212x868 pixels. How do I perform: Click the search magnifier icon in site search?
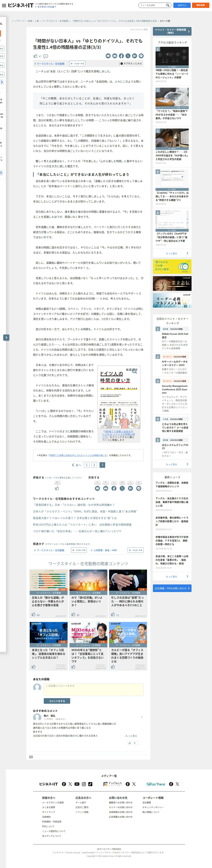pyautogui.click(x=167, y=5)
